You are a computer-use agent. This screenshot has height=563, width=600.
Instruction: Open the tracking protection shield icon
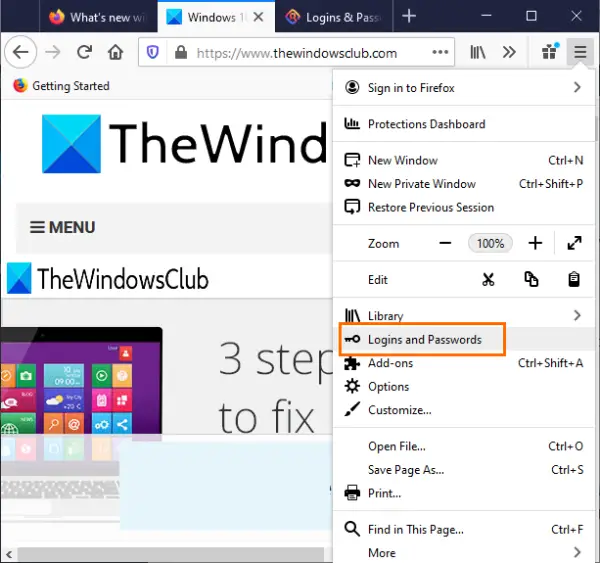click(153, 52)
